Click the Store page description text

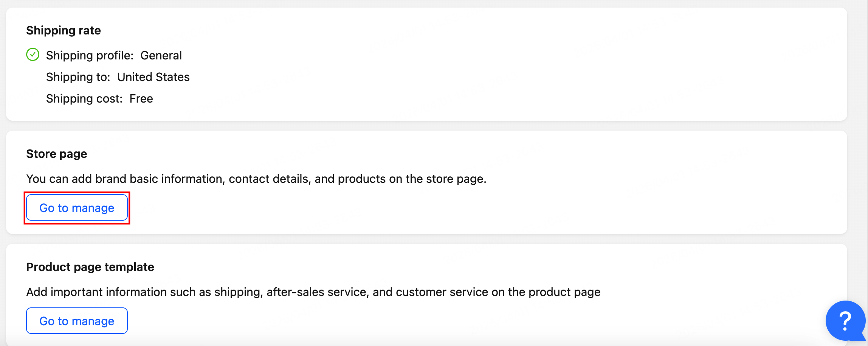point(256,179)
